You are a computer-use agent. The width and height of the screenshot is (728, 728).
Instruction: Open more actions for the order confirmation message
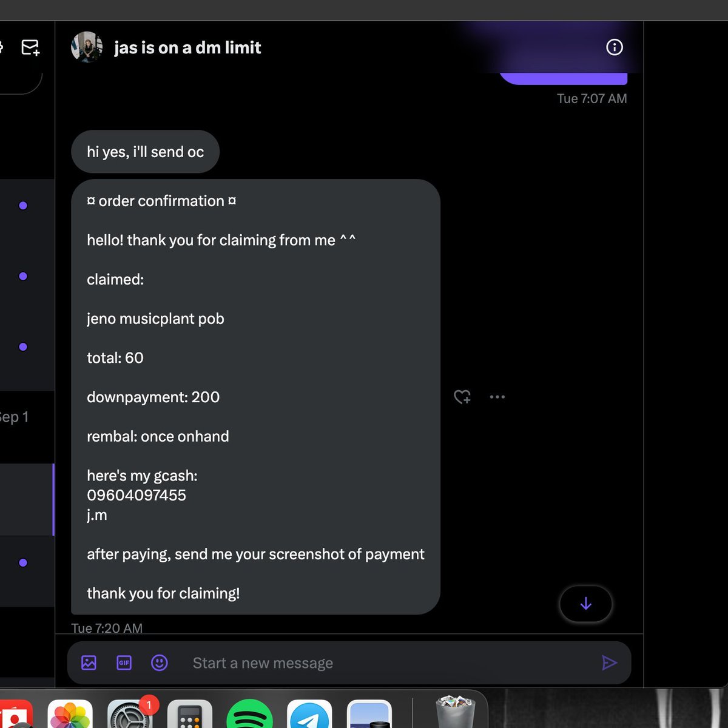pyautogui.click(x=497, y=397)
